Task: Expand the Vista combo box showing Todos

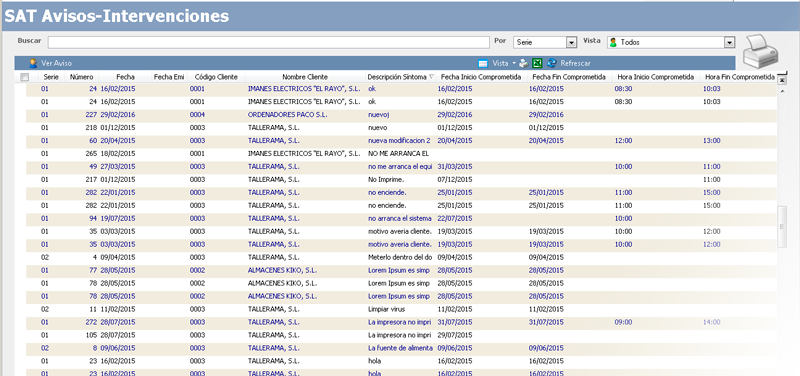Action: point(671,42)
